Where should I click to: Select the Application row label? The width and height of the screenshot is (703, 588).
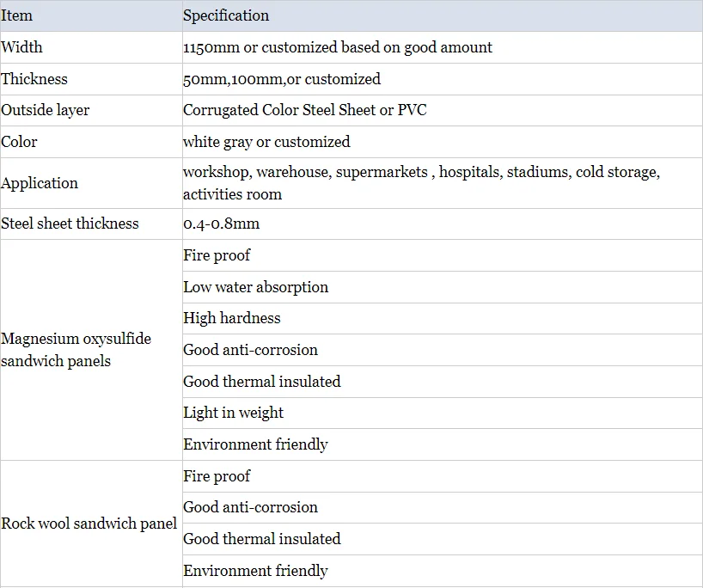[40, 183]
